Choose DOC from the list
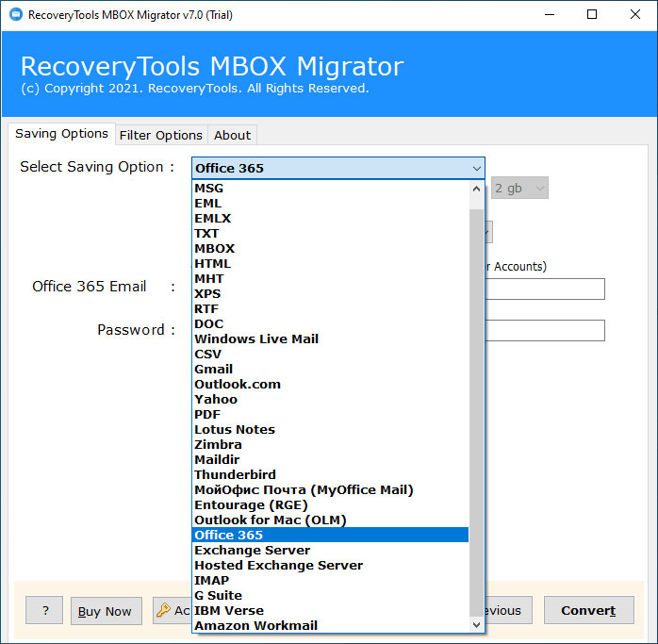The image size is (658, 644). click(x=330, y=324)
